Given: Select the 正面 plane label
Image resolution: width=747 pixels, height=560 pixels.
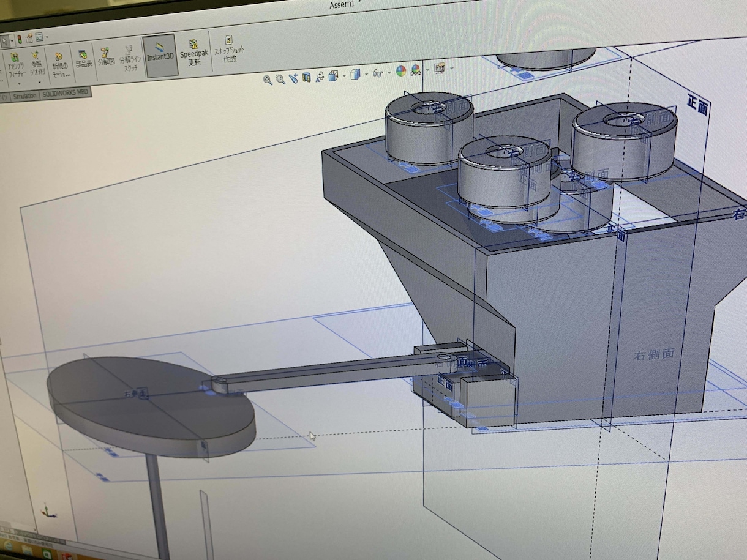Looking at the screenshot, I should (x=697, y=105).
